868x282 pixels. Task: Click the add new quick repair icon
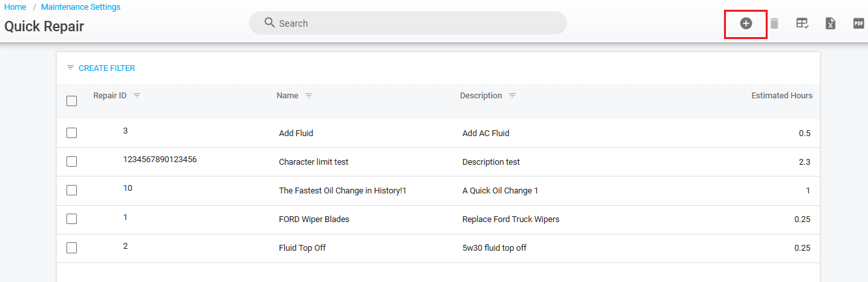(x=745, y=23)
